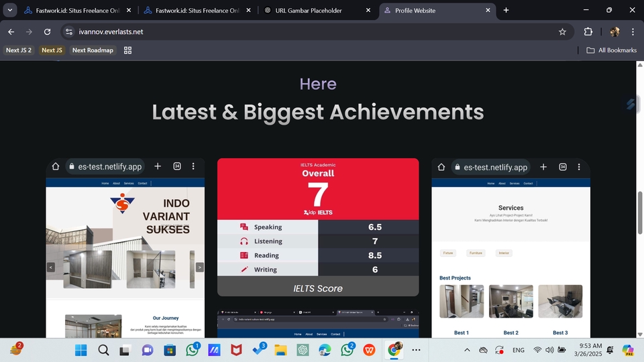Click Best 3 project thumbnail
The image size is (644, 362).
pos(560,301)
